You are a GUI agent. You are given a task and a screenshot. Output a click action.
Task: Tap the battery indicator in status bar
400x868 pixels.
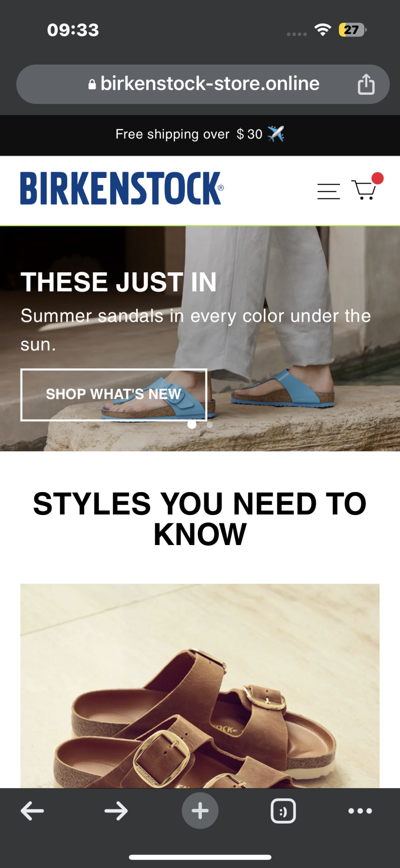point(352,30)
